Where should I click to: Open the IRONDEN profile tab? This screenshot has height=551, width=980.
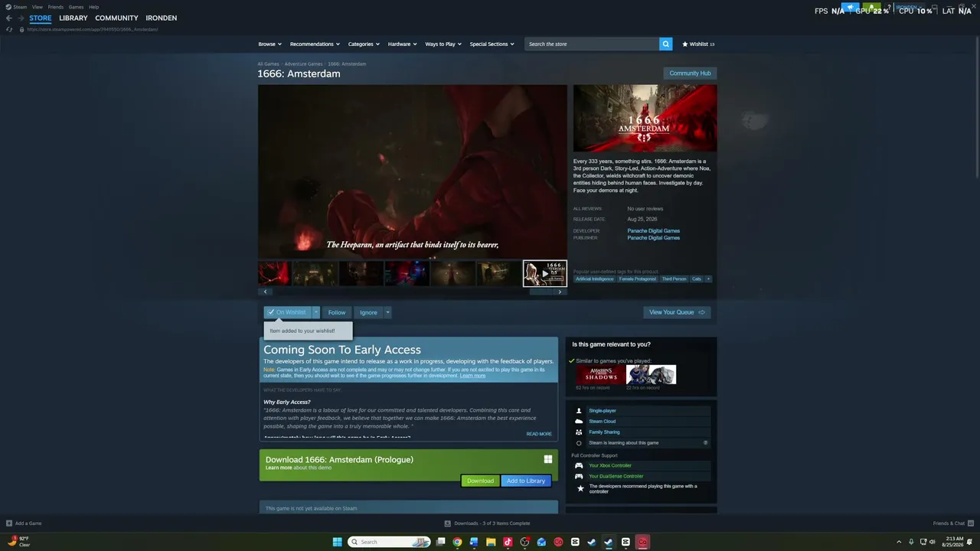click(x=161, y=18)
